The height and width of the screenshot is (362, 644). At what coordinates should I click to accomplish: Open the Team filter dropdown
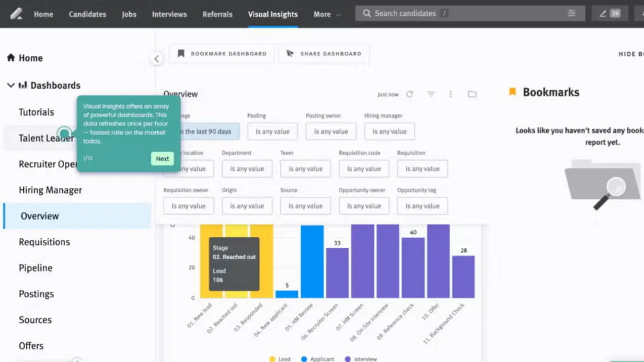[x=305, y=169]
